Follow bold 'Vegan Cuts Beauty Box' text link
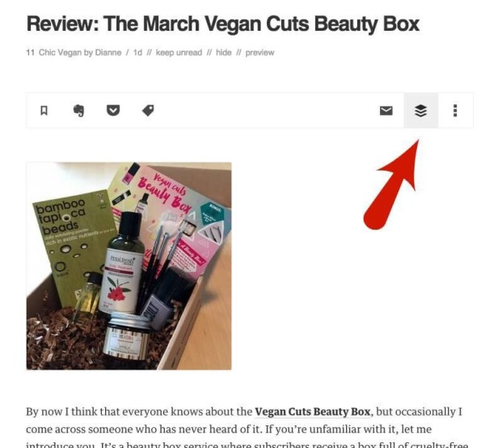This screenshot has width=485, height=448. coord(312,412)
